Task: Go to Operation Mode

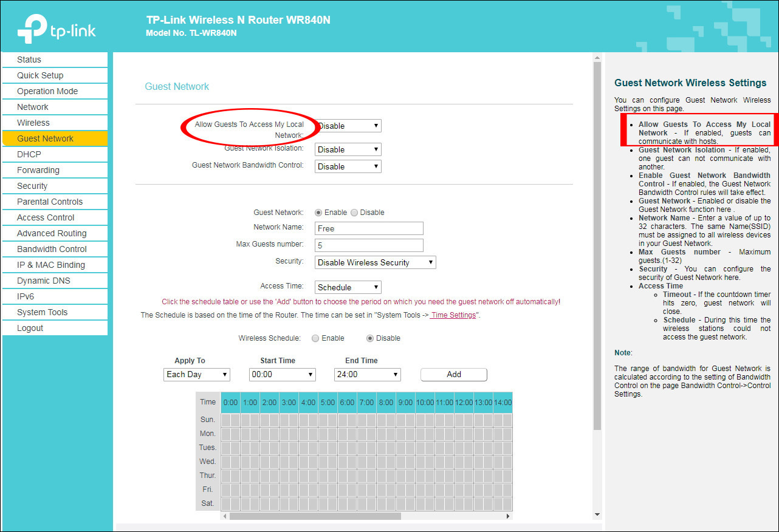Action: click(x=55, y=91)
